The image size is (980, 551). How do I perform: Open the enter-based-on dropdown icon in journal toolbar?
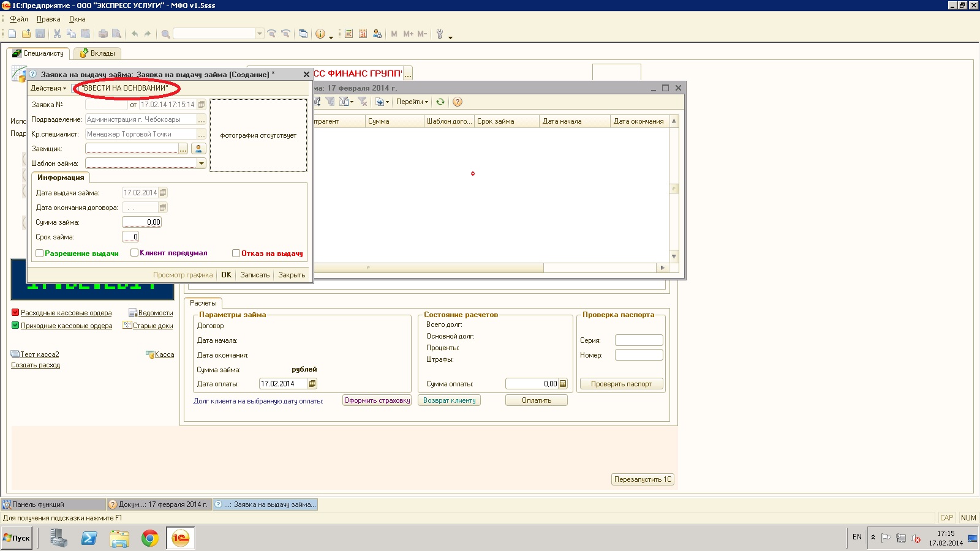coord(382,102)
